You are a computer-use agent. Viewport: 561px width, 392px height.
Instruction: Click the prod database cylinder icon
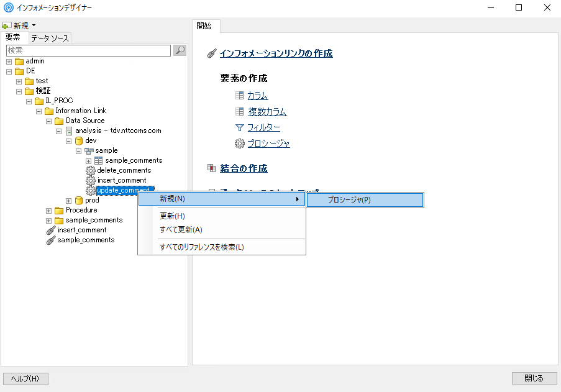tap(79, 201)
